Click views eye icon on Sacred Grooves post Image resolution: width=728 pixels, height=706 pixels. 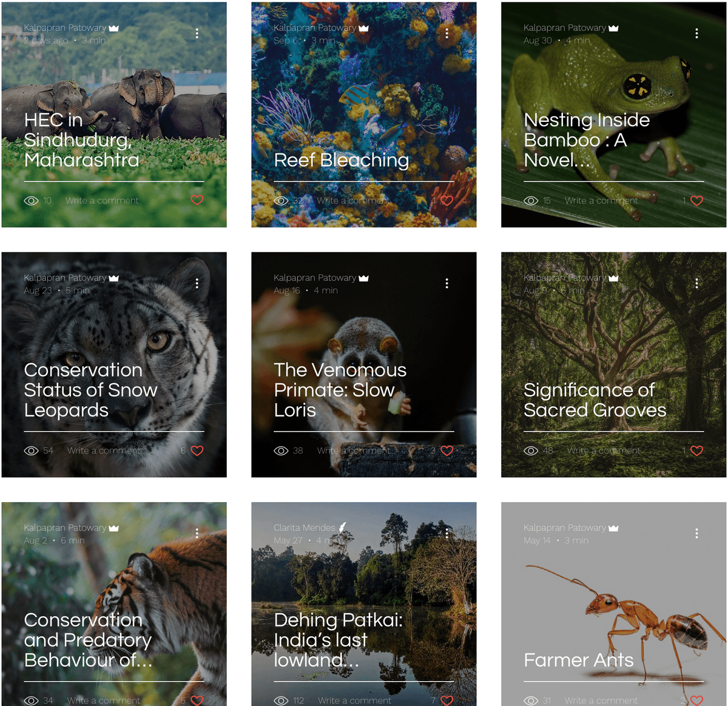[531, 450]
